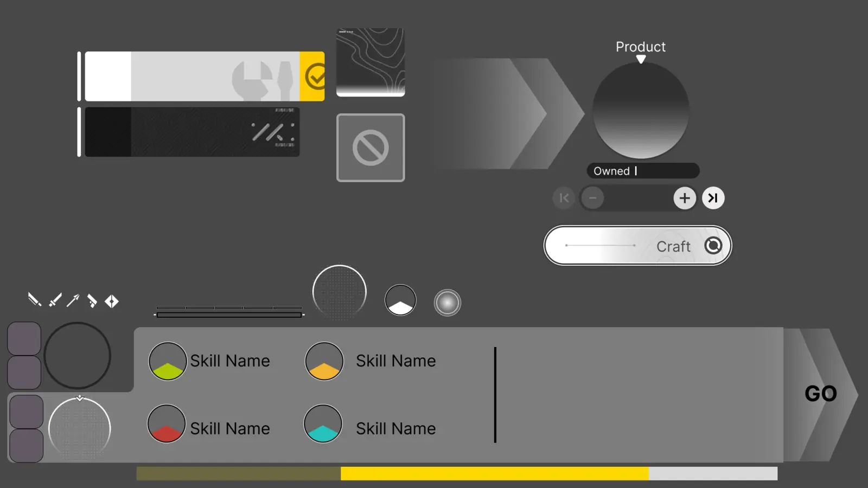Click the Owned quantity field
Image resolution: width=868 pixels, height=488 pixels.
tap(643, 171)
